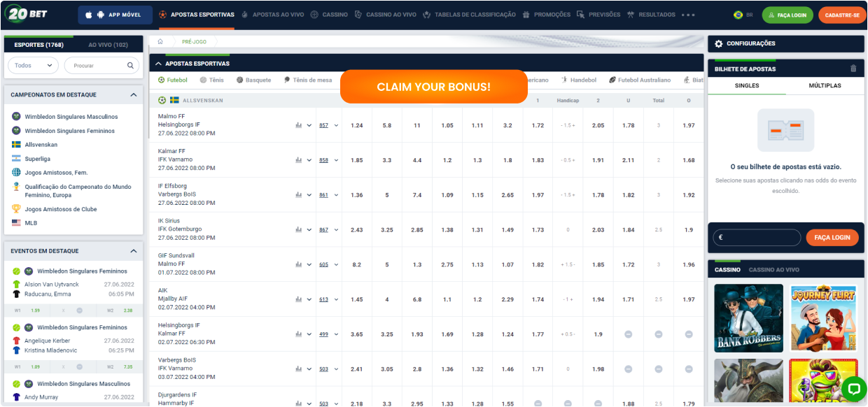Click the CADASTRE-SE registration button
This screenshot has width=868, height=407.
click(842, 14)
